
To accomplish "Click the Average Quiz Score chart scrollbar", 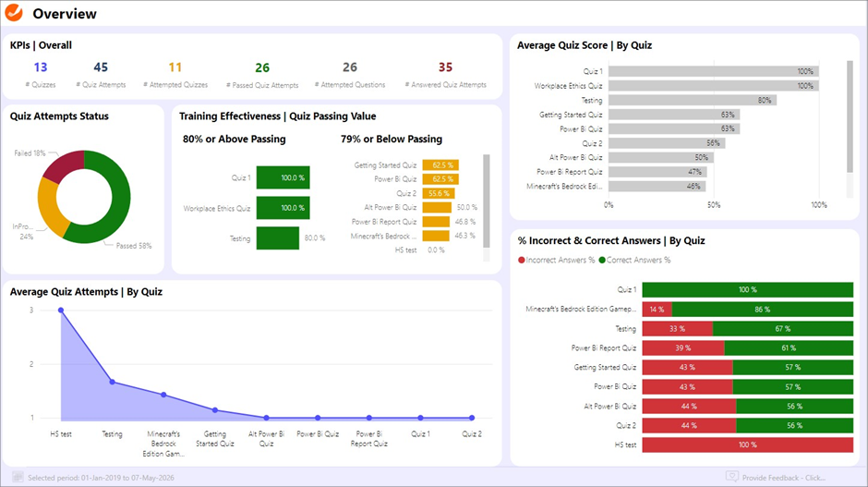I will [850, 116].
